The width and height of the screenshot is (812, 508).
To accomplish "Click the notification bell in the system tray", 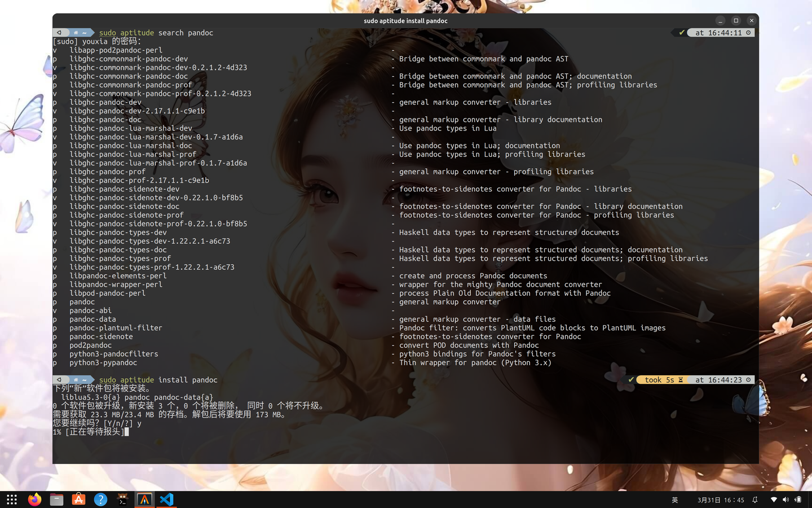I will click(x=754, y=500).
